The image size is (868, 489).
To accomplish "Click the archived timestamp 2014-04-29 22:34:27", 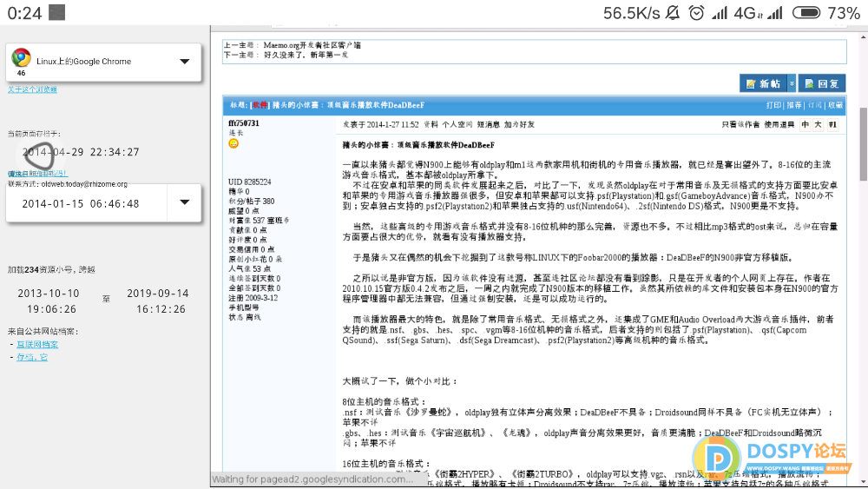I will [81, 152].
